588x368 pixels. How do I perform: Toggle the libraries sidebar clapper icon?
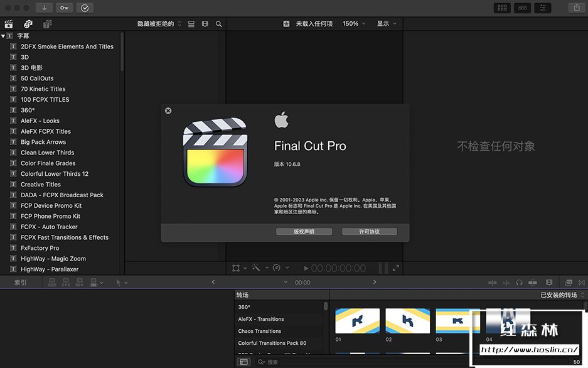pyautogui.click(x=9, y=24)
